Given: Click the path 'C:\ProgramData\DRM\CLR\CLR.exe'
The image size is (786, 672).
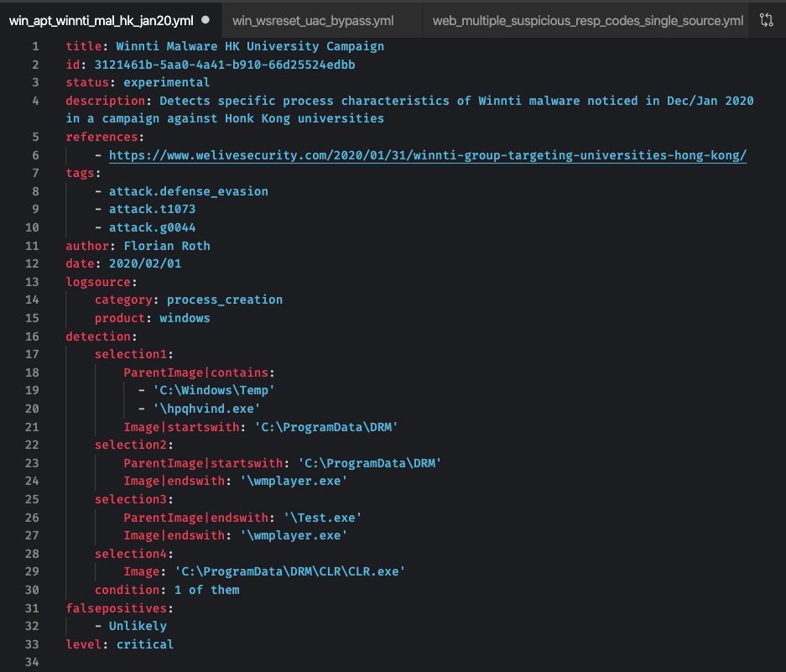Looking at the screenshot, I should 289,571.
